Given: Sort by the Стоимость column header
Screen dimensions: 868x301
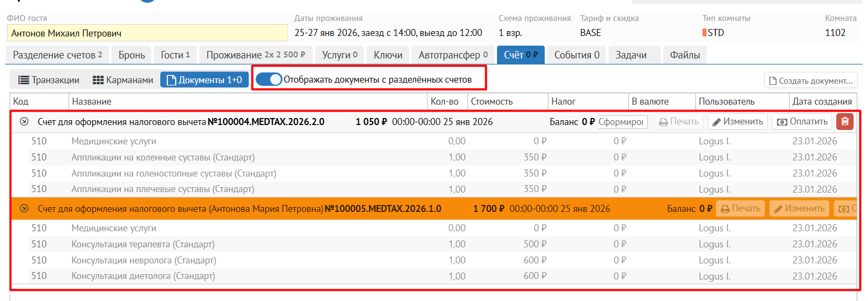Looking at the screenshot, I should tap(492, 101).
